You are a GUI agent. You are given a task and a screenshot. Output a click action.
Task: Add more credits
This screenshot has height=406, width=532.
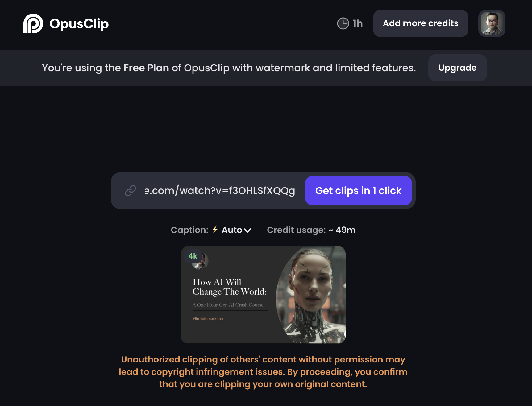[x=421, y=23]
